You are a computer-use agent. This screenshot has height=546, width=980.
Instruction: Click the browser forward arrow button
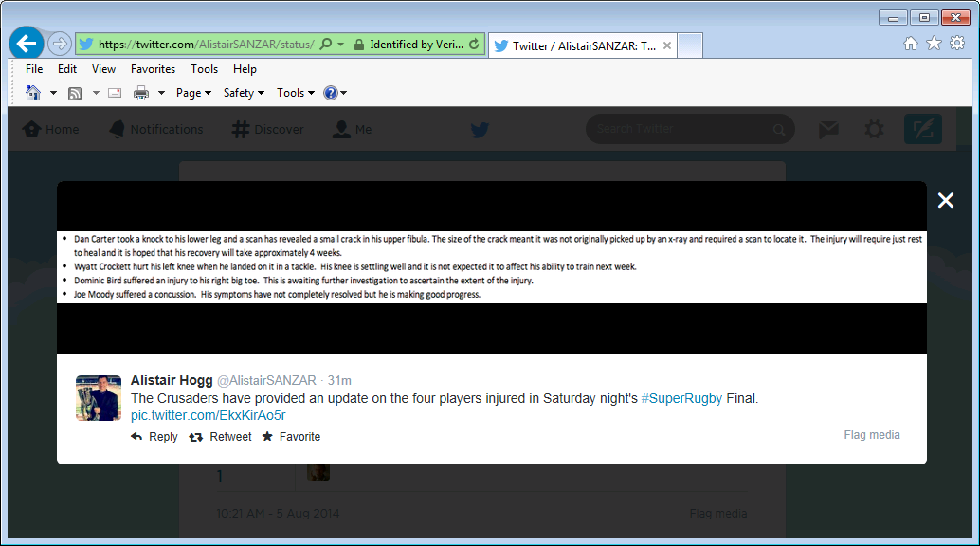click(59, 44)
